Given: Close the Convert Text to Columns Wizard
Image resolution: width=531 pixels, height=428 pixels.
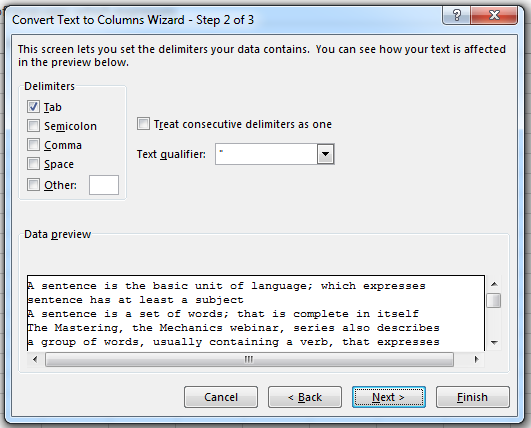Looking at the screenshot, I should click(x=494, y=15).
